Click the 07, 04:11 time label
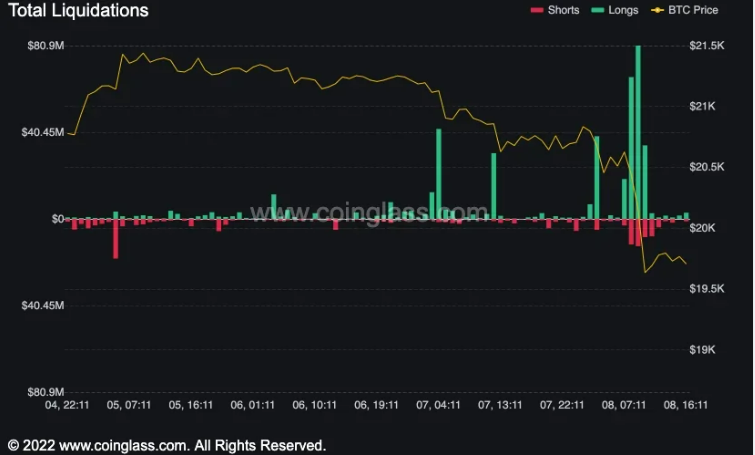Screen dimensions: 755x455 438,405
